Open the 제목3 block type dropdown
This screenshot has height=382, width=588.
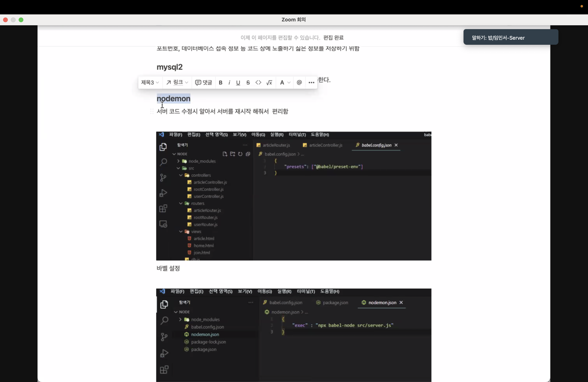(x=150, y=82)
